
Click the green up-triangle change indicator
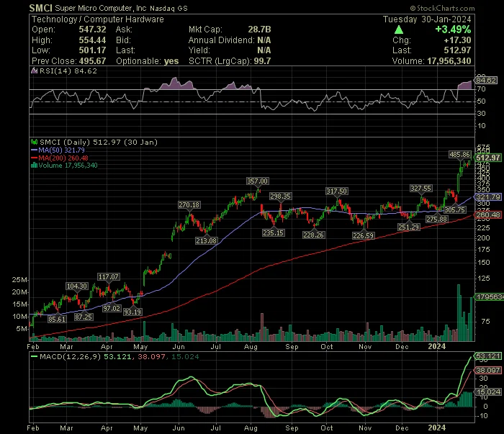tap(399, 30)
